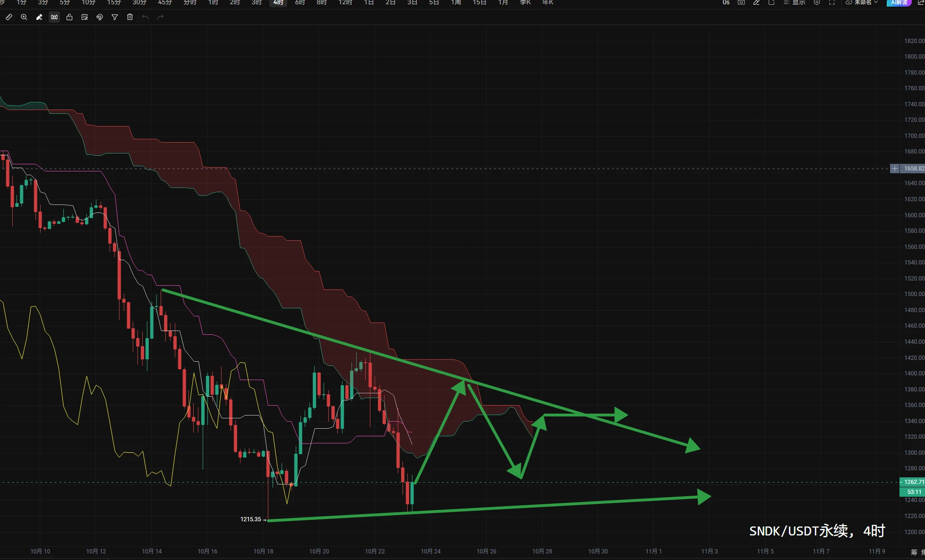Toggle the lock drawings icon

69,17
